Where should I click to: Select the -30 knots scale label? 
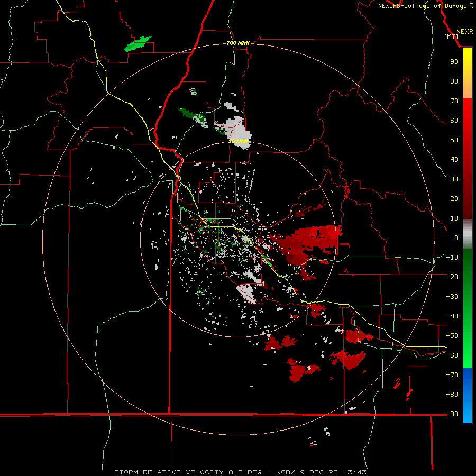(x=452, y=297)
